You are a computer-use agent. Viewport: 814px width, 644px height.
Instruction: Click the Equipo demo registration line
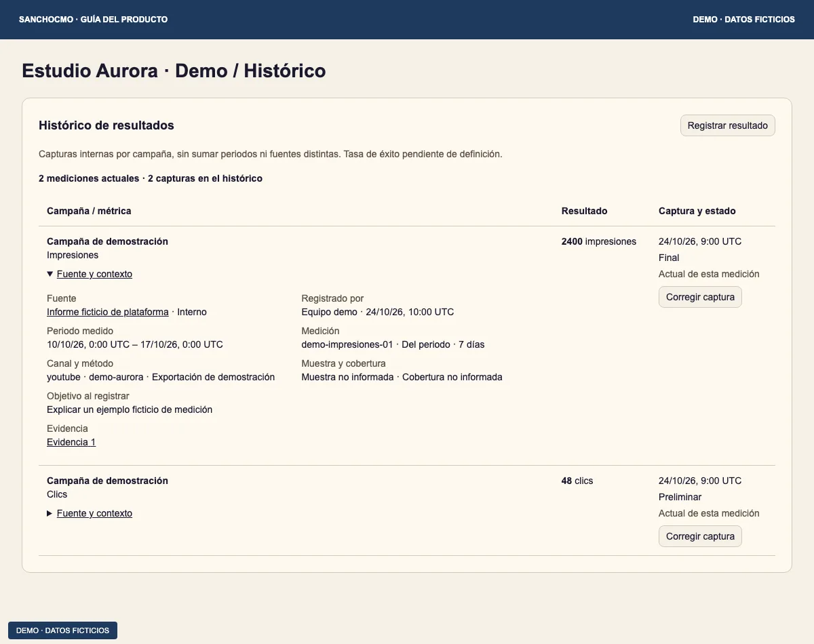pos(378,312)
